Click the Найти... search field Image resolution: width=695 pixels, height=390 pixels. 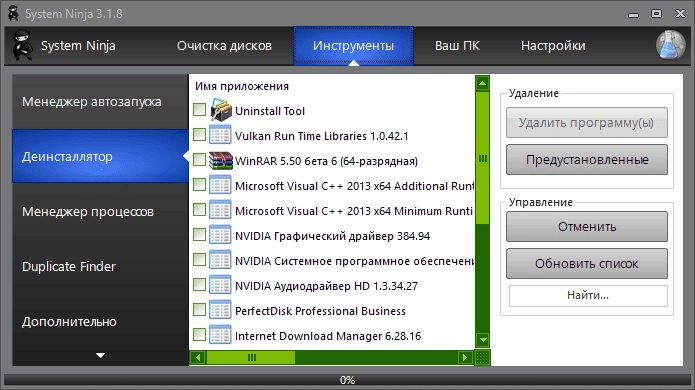(588, 296)
